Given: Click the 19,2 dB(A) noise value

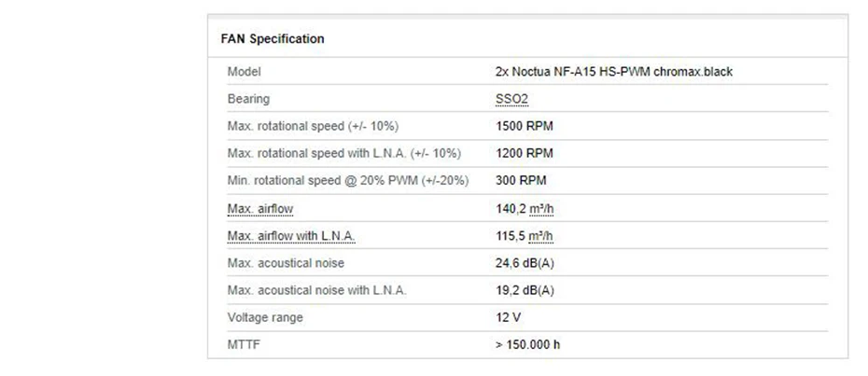Looking at the screenshot, I should [525, 290].
